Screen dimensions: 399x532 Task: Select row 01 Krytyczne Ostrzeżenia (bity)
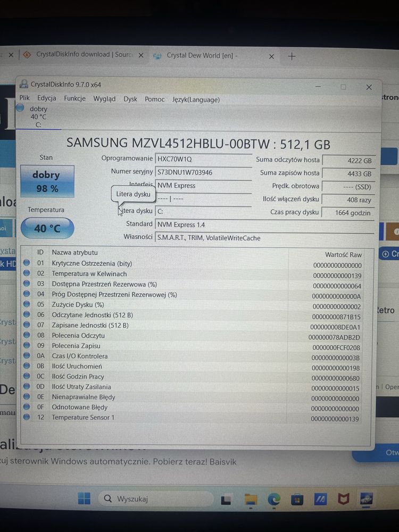pyautogui.click(x=192, y=264)
